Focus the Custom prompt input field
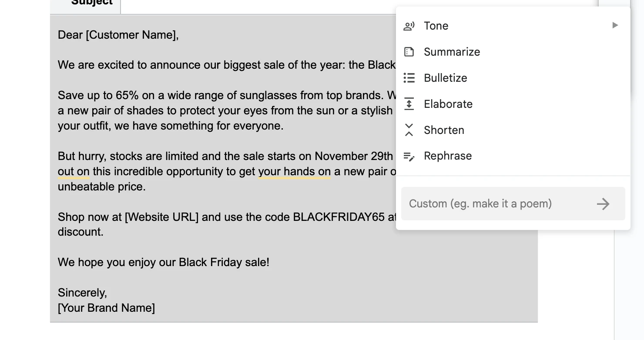Viewport: 644px width, 340px height. pyautogui.click(x=496, y=204)
